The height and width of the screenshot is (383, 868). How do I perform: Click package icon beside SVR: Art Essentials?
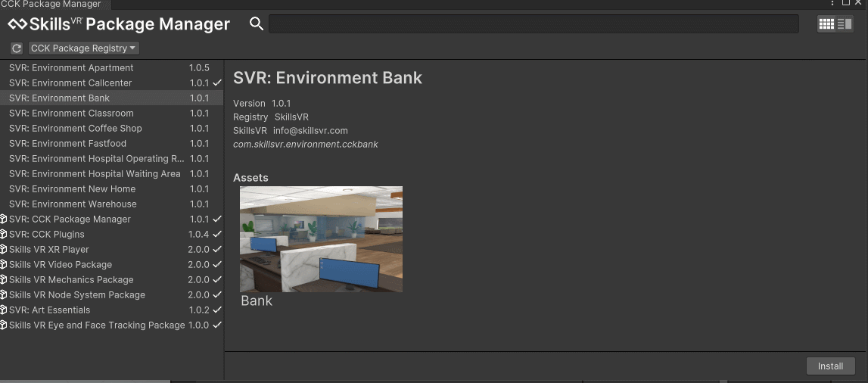point(4,310)
